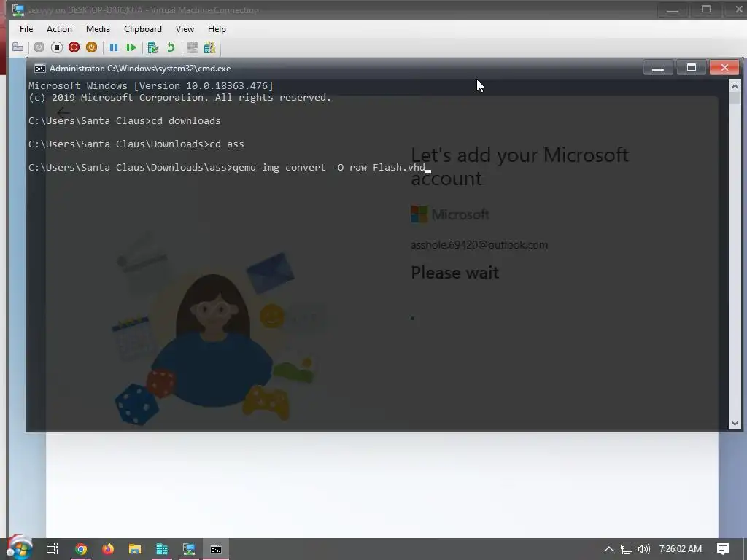Open File Explorer from the taskbar

click(135, 549)
